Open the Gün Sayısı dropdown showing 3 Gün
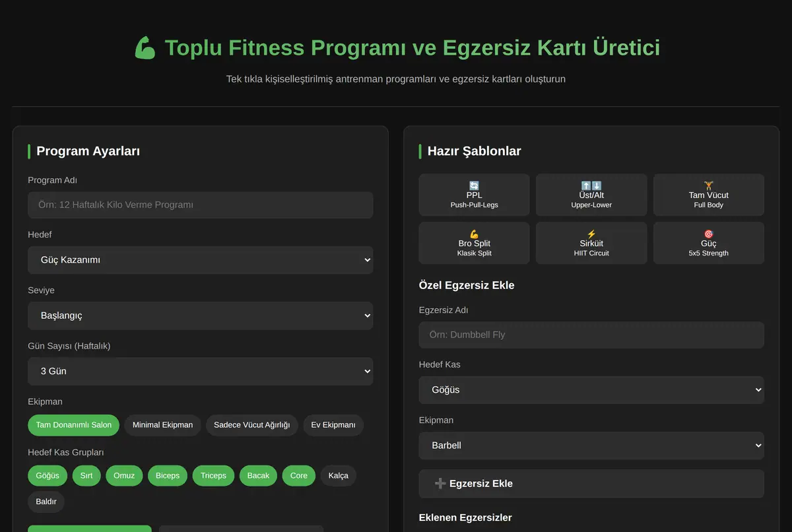 (201, 371)
